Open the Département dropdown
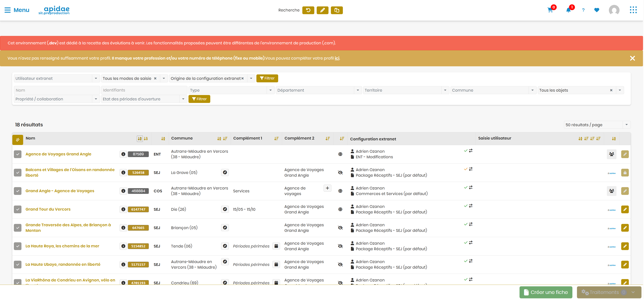 coord(319,90)
